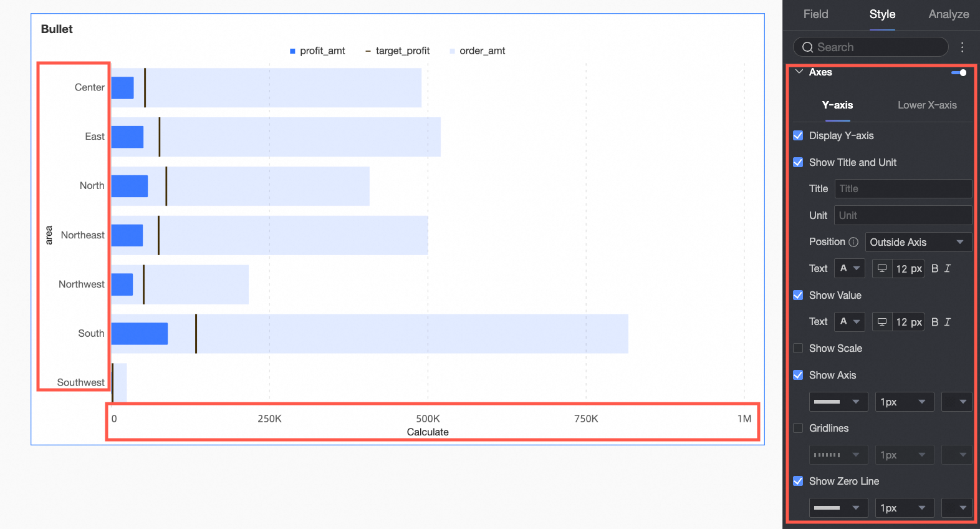Open Gridlines color swatch picker
This screenshot has width=980, height=529.
(956, 455)
